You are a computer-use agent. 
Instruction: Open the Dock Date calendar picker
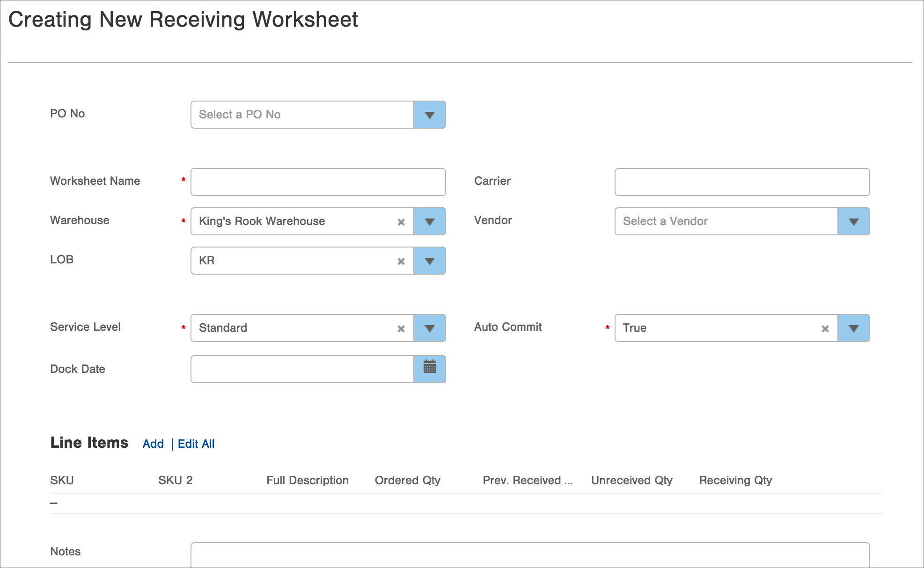(x=429, y=369)
